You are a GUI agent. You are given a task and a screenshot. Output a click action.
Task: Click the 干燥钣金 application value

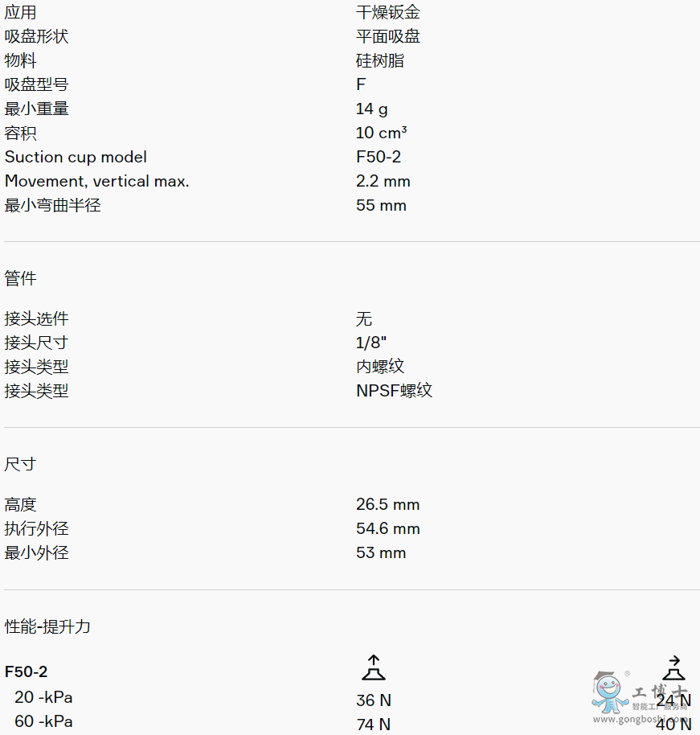click(388, 12)
